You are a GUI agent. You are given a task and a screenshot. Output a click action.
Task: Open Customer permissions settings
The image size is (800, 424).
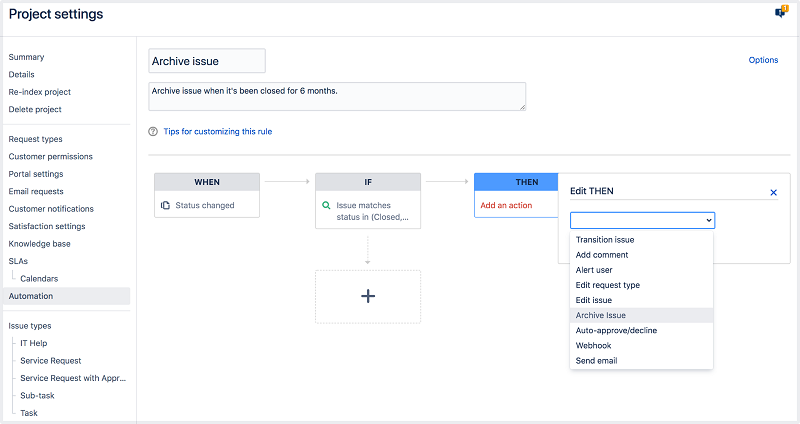50,157
